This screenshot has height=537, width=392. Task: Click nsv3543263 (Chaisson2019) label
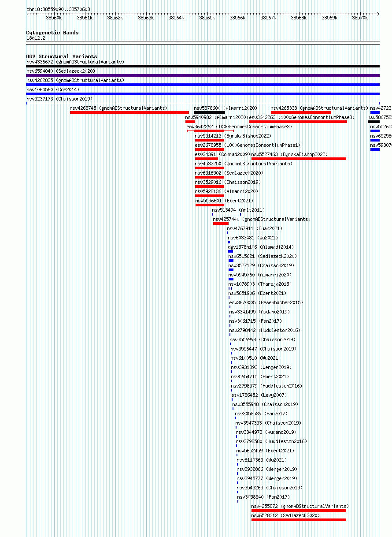click(270, 488)
